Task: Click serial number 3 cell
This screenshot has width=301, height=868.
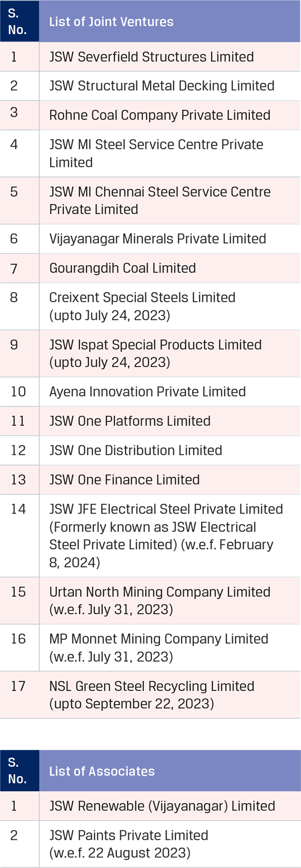Action: [14, 112]
